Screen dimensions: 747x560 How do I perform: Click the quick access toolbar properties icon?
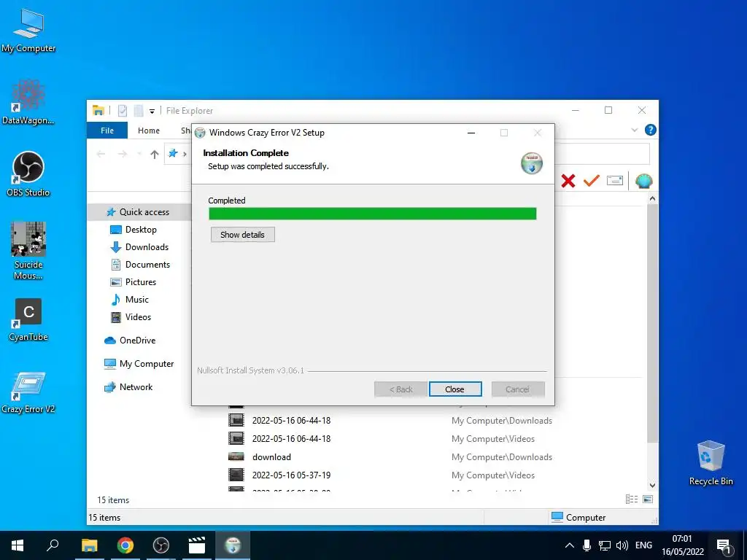click(x=123, y=111)
